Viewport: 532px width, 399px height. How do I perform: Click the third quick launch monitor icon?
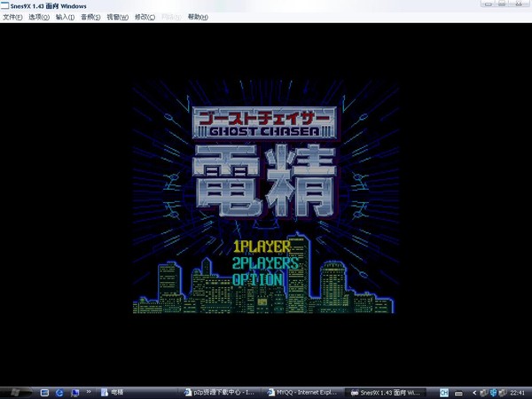point(75,393)
